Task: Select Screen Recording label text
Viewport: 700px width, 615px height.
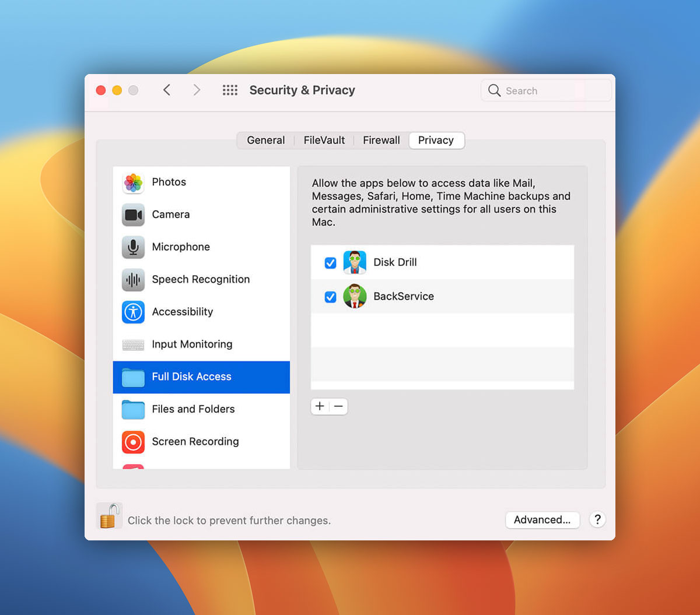Action: coord(195,442)
